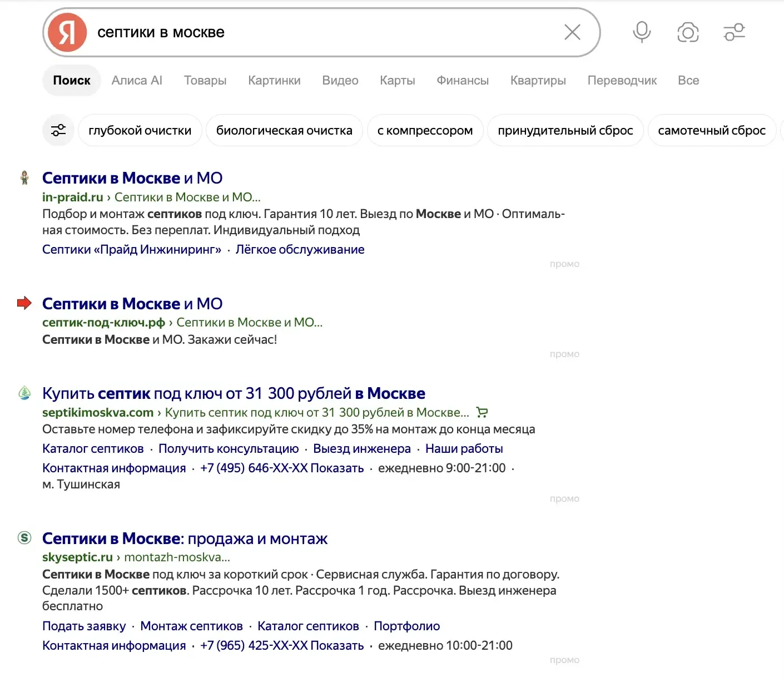784x682 pixels.
Task: Clear the search query with X
Action: click(x=572, y=32)
